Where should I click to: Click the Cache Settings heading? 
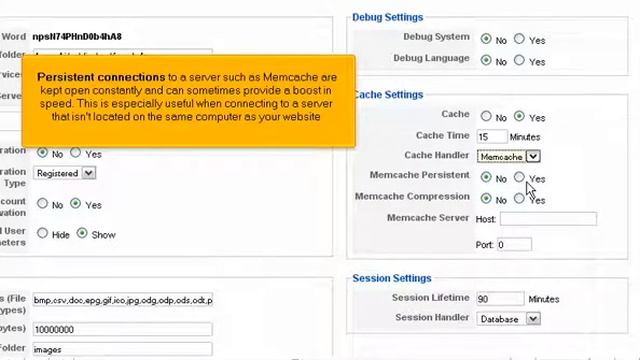pos(388,94)
